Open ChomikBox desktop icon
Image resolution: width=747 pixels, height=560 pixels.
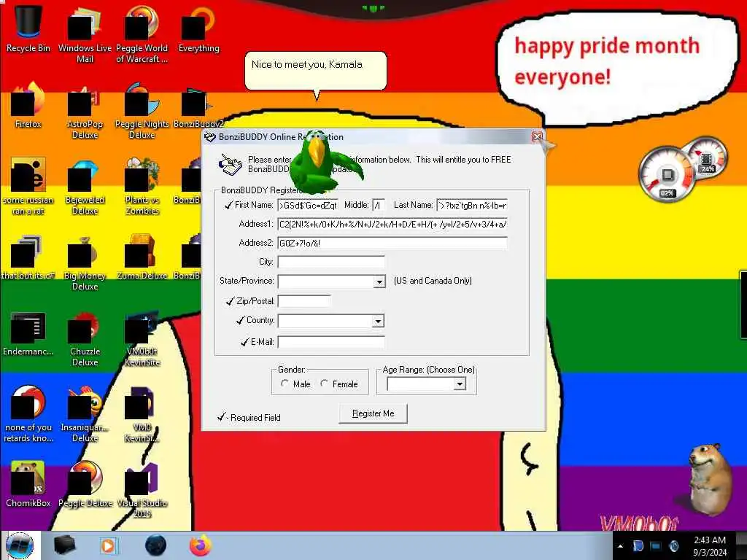[x=28, y=484]
